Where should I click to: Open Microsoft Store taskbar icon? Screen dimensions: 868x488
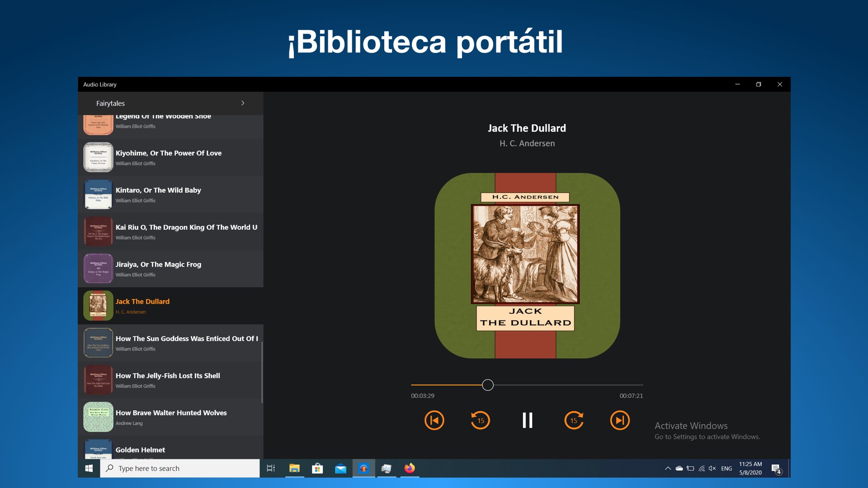pyautogui.click(x=317, y=469)
